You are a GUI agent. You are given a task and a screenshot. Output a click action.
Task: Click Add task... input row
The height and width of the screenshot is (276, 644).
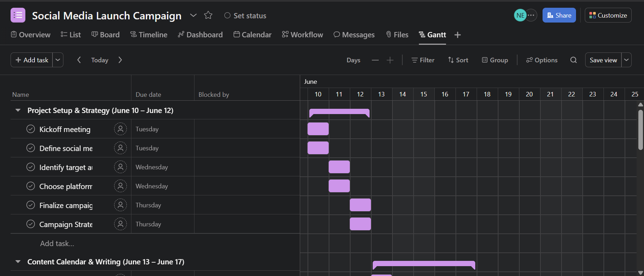click(155, 243)
